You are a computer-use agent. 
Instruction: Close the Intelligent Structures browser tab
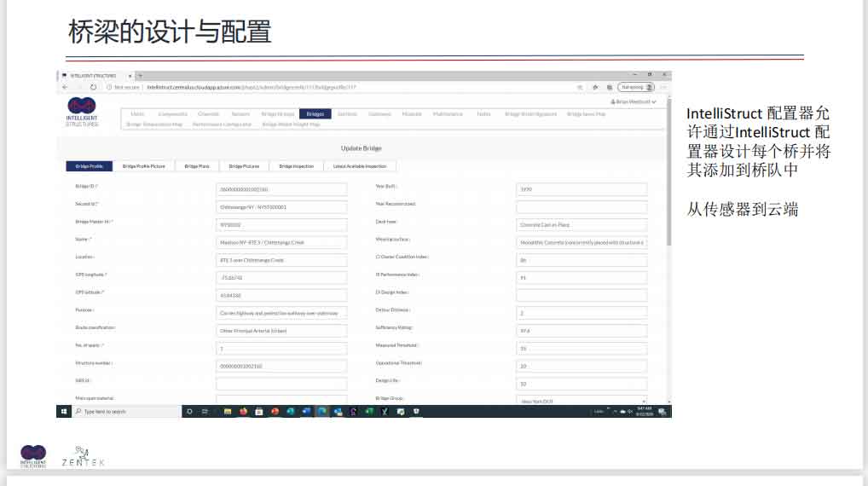(130, 75)
